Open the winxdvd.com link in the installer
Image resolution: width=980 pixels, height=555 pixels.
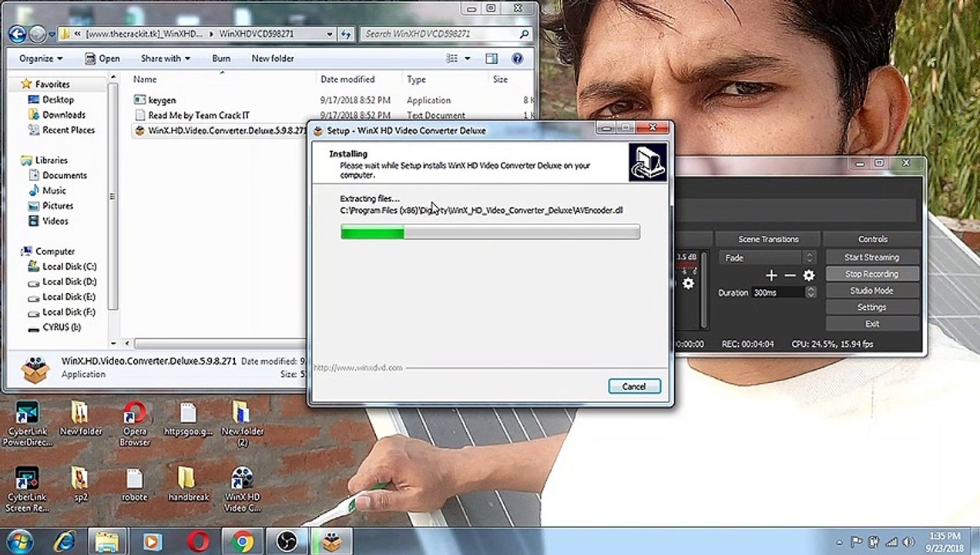pos(358,368)
